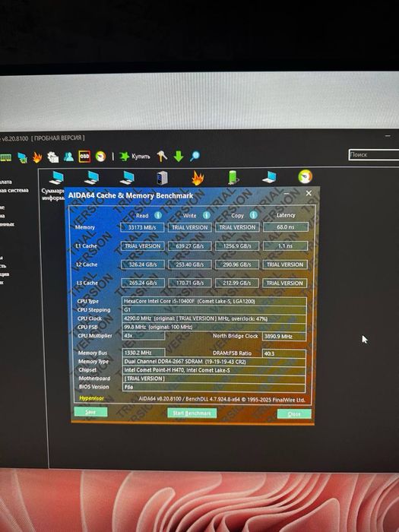Click Memory Bus value 1330.2 MHz
Viewport: 399px width, 532px height.
pos(144,353)
